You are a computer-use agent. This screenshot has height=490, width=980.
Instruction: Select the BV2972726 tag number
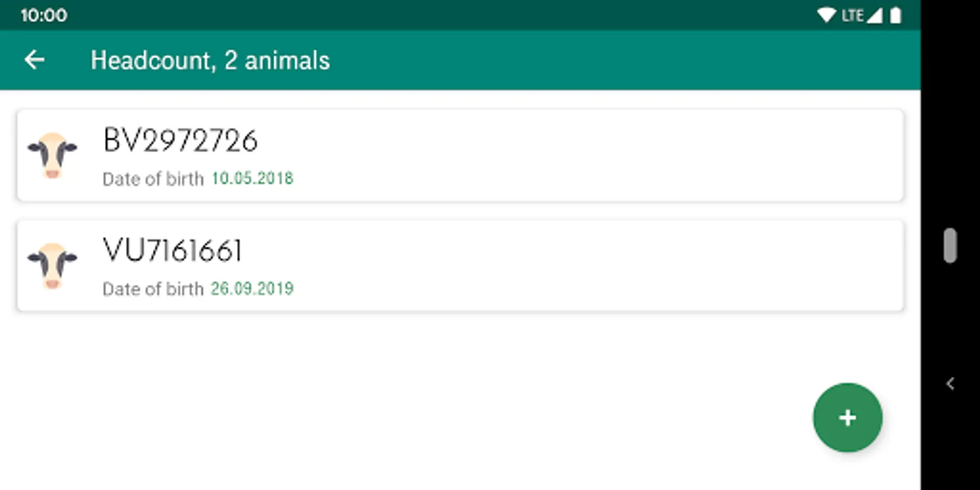click(180, 140)
